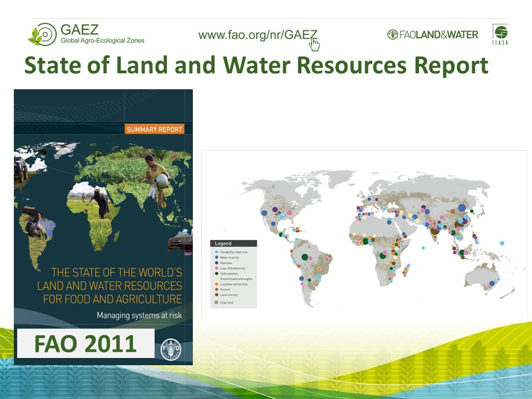Click the FAO 2011 label box

(85, 344)
